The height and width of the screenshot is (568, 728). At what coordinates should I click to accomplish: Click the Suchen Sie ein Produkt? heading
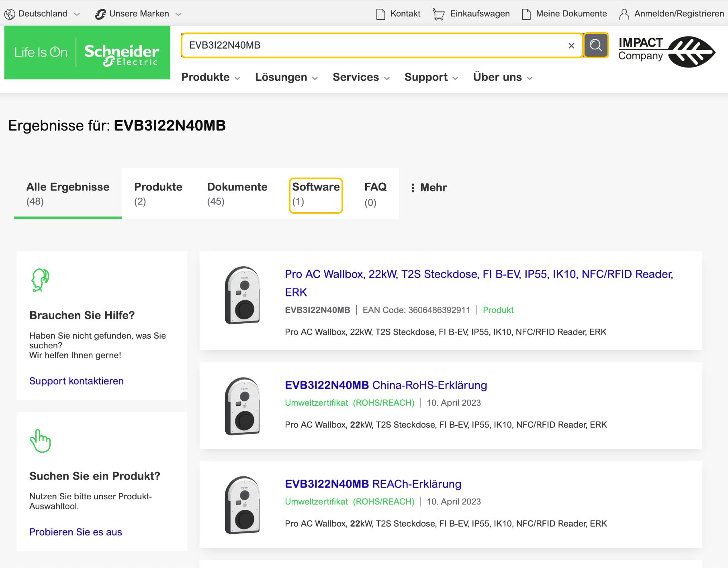pos(95,476)
